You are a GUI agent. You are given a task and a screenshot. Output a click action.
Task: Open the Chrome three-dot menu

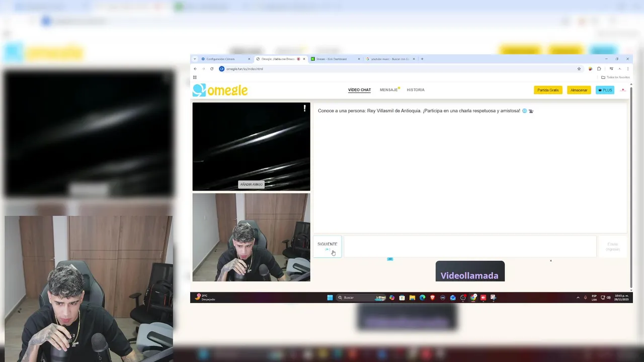click(627, 69)
